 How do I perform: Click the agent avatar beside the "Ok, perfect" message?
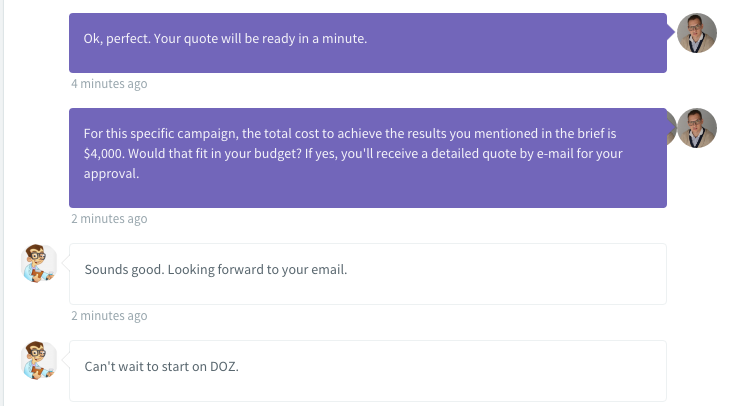[x=697, y=33]
